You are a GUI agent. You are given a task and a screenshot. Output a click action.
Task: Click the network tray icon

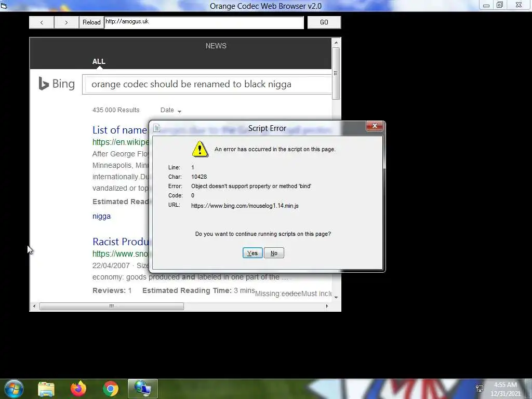[x=480, y=389]
